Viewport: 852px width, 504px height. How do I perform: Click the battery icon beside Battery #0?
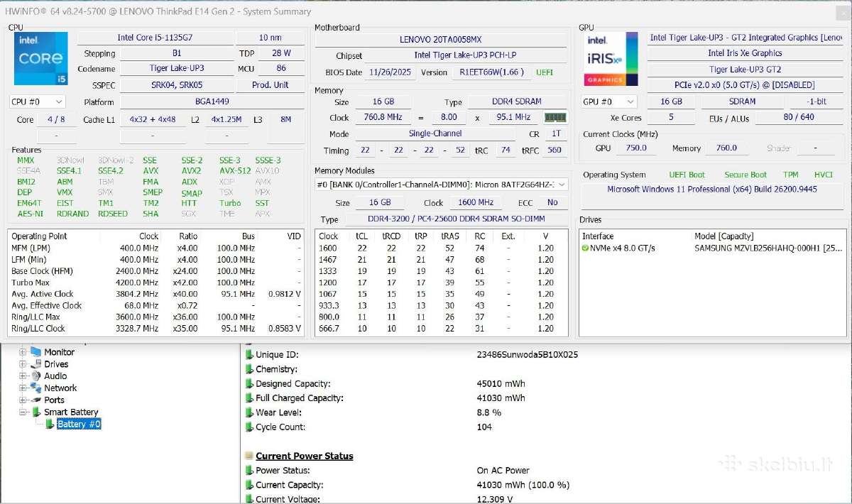point(50,424)
